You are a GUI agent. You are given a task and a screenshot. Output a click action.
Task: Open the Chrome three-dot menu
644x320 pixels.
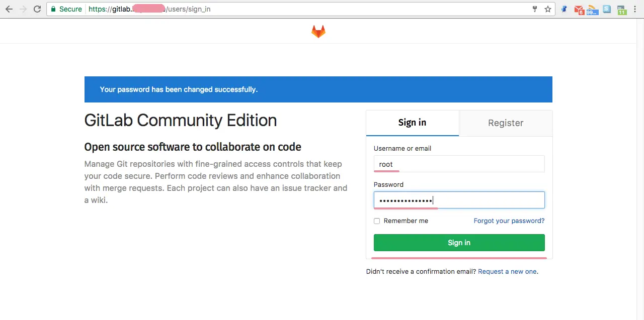[x=635, y=9]
